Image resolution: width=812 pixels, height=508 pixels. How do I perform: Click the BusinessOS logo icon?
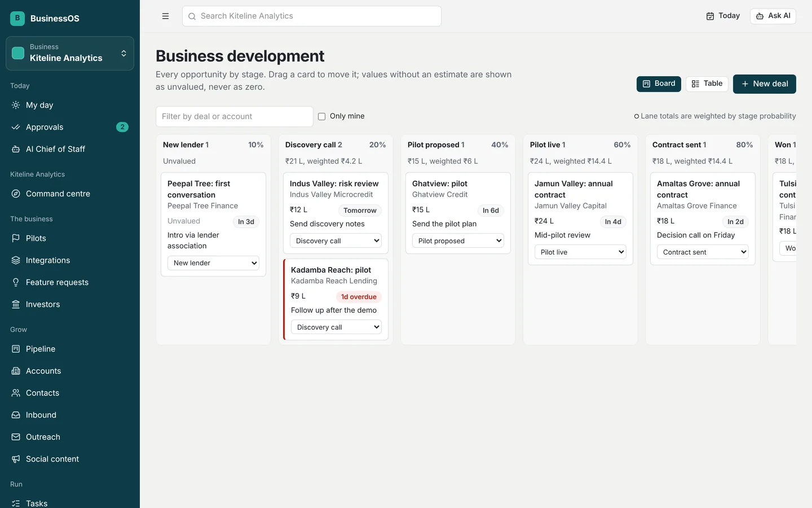[17, 18]
